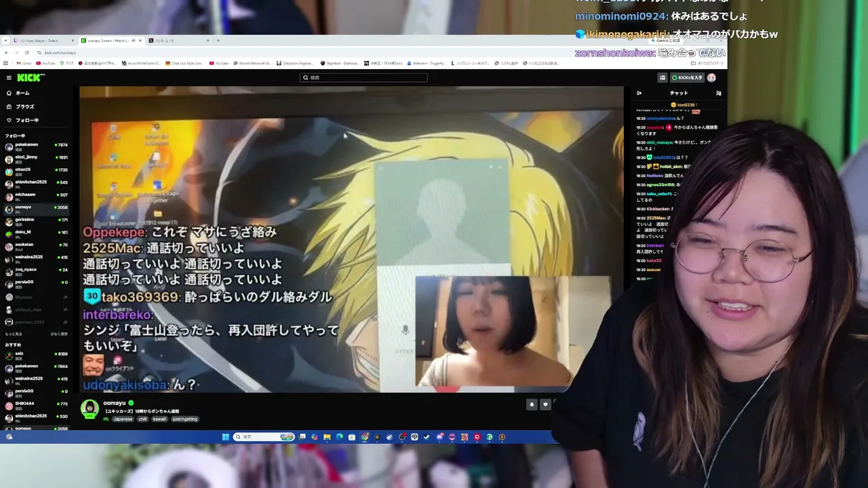Open the musicWhiteFlame bookmark
Screen dimensions: 868x488
coord(140,63)
